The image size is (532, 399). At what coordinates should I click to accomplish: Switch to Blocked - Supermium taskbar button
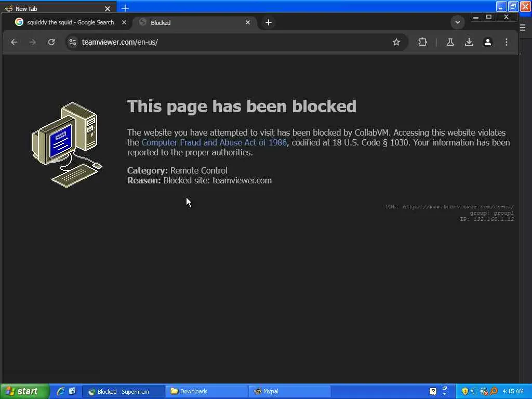tap(124, 392)
